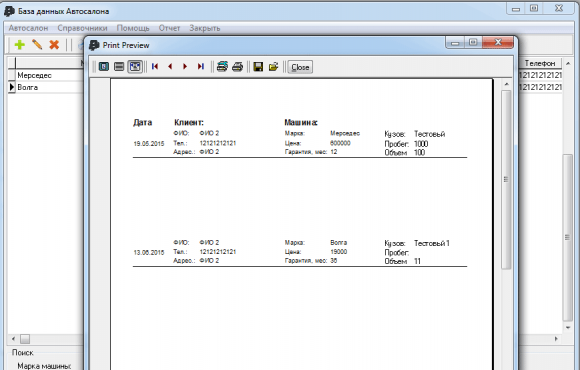Click the orange X delete record icon
Image resolution: width=580 pixels, height=370 pixels.
pos(54,45)
